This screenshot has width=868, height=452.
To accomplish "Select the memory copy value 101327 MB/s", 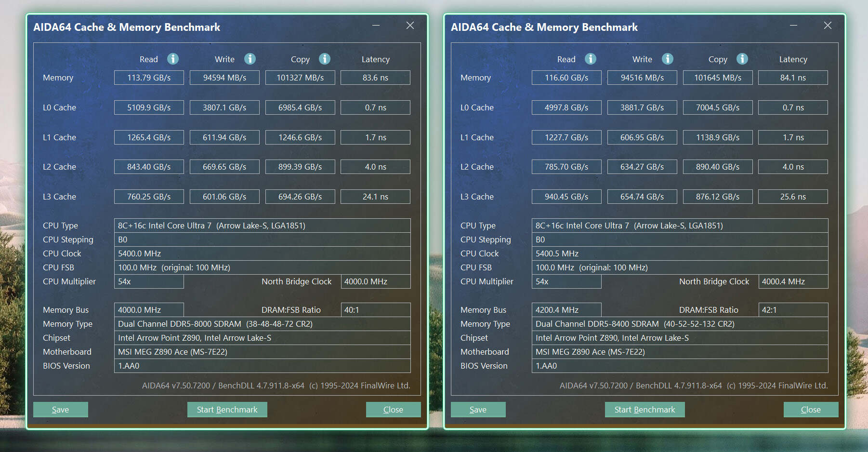I will pyautogui.click(x=300, y=78).
